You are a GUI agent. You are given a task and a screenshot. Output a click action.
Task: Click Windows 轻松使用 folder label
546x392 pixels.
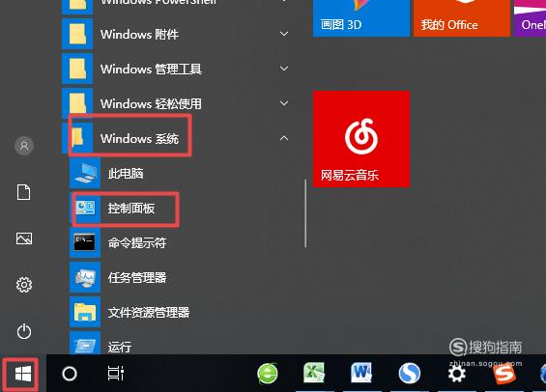(151, 103)
